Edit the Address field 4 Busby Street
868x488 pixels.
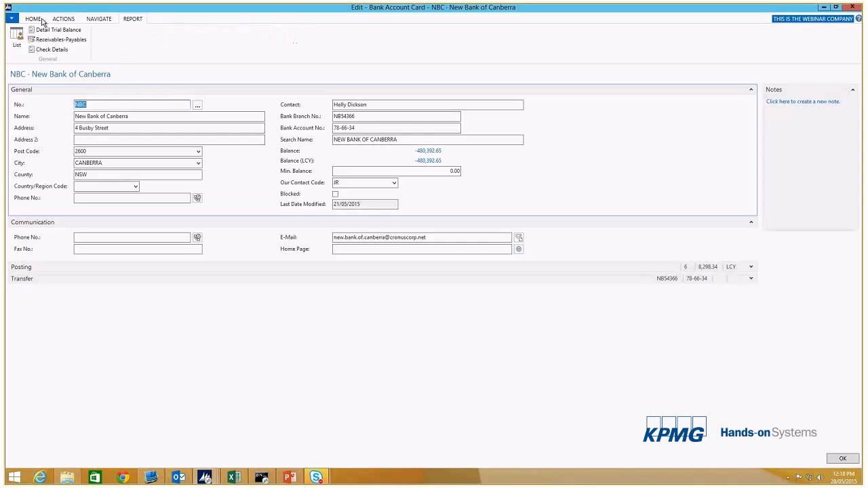170,128
